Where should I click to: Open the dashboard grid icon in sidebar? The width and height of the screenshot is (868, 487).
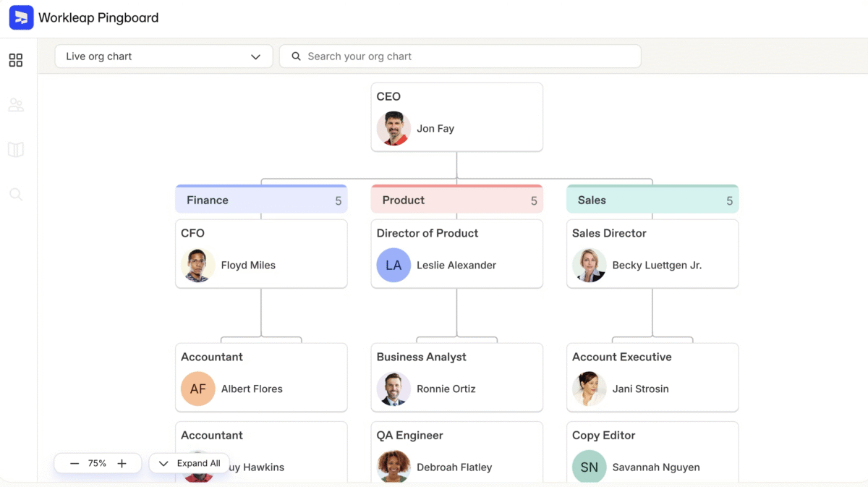[16, 60]
